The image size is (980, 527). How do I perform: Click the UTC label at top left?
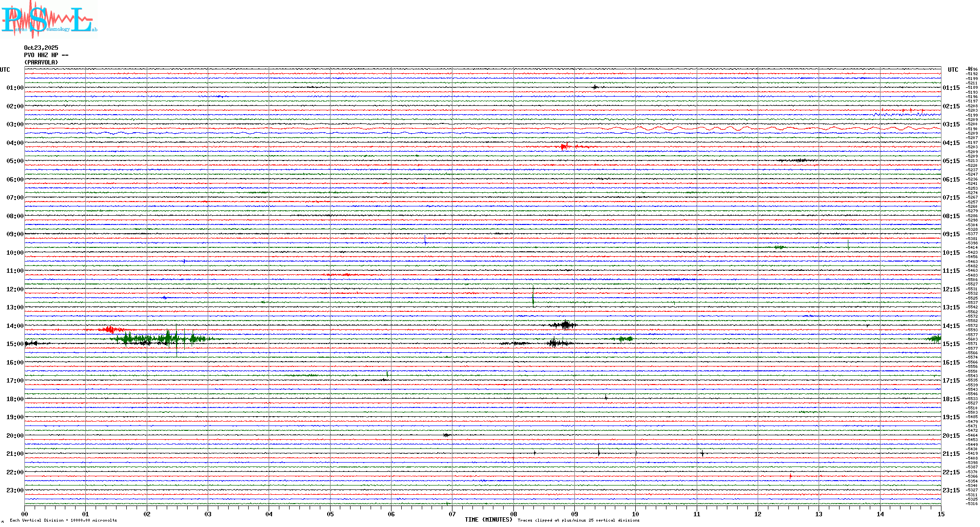[5, 70]
